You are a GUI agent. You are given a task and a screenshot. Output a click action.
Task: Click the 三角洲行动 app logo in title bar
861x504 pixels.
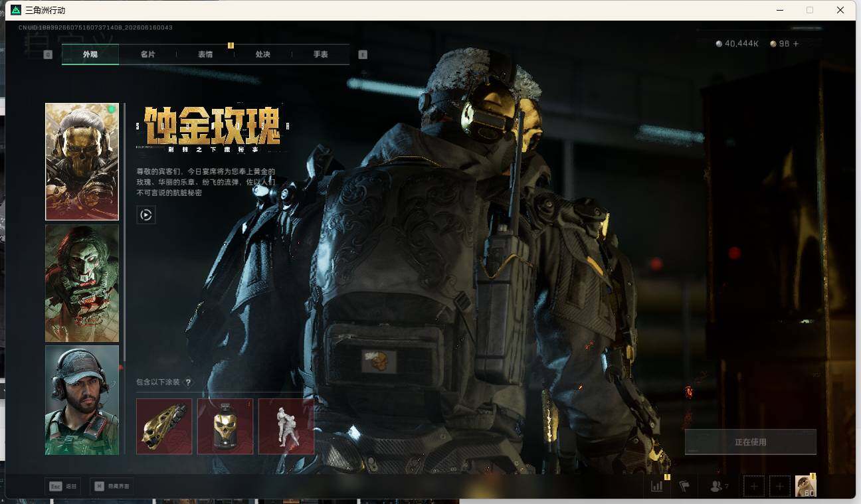pyautogui.click(x=16, y=10)
